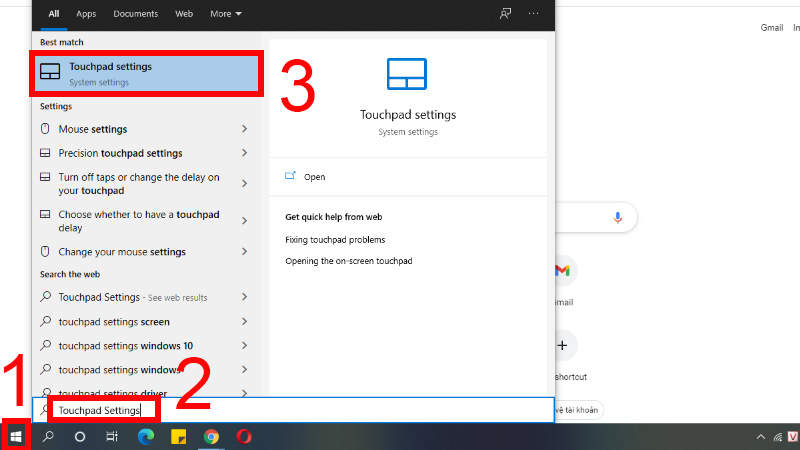Click the Touchpad Settings search input box
This screenshot has height=450, width=800.
pyautogui.click(x=293, y=410)
